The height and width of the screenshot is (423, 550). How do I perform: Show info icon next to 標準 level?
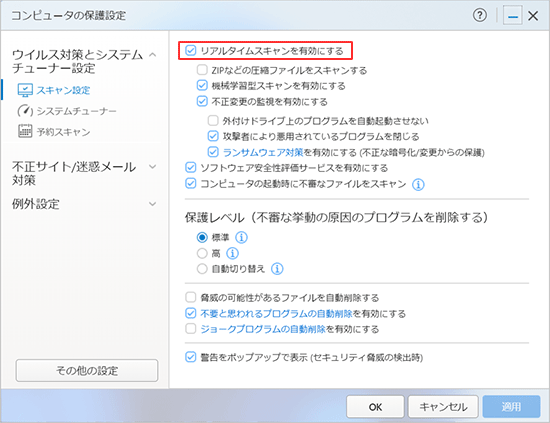pos(241,237)
